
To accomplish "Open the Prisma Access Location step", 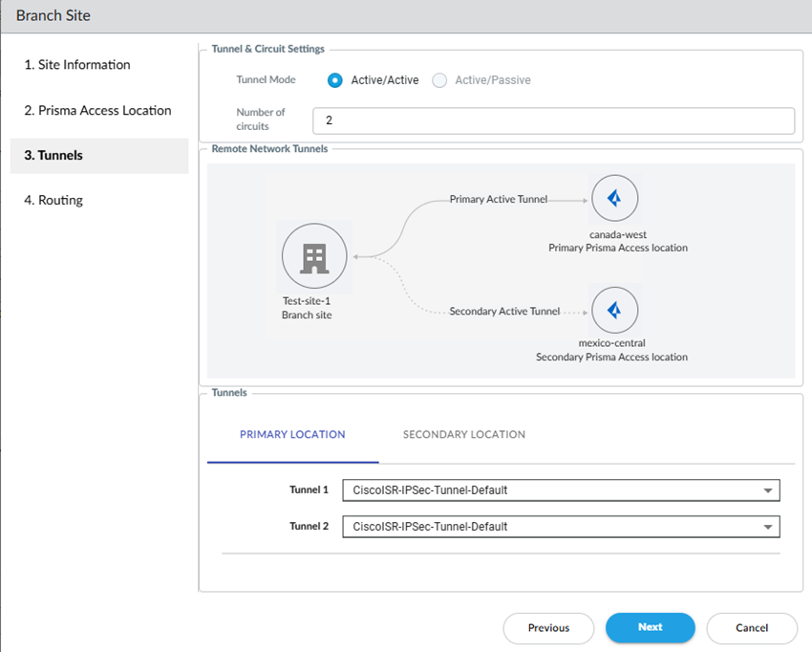I will point(97,111).
